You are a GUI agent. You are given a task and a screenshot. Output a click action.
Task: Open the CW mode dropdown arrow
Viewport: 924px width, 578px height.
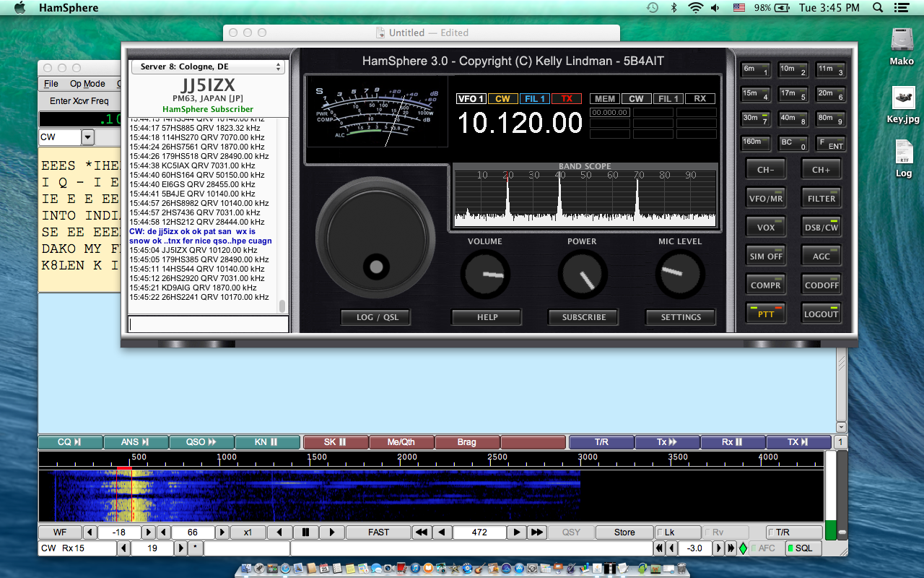point(88,137)
